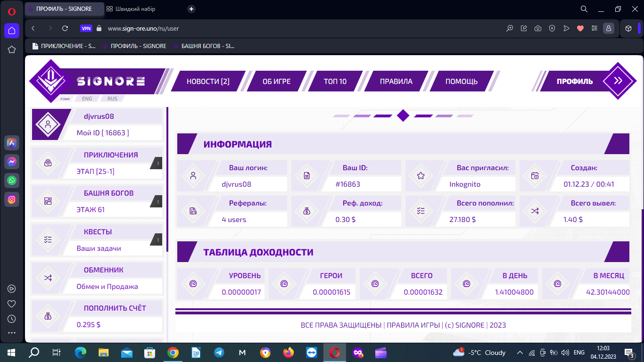The image size is (644, 362).
Task: Click the alert marker next to ПРИКЛЮЧЕНИЯ
Action: 157,163
